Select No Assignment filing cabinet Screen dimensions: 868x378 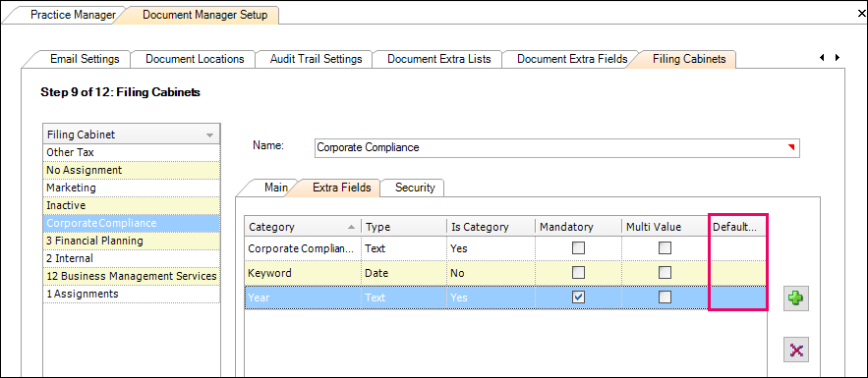(131, 170)
